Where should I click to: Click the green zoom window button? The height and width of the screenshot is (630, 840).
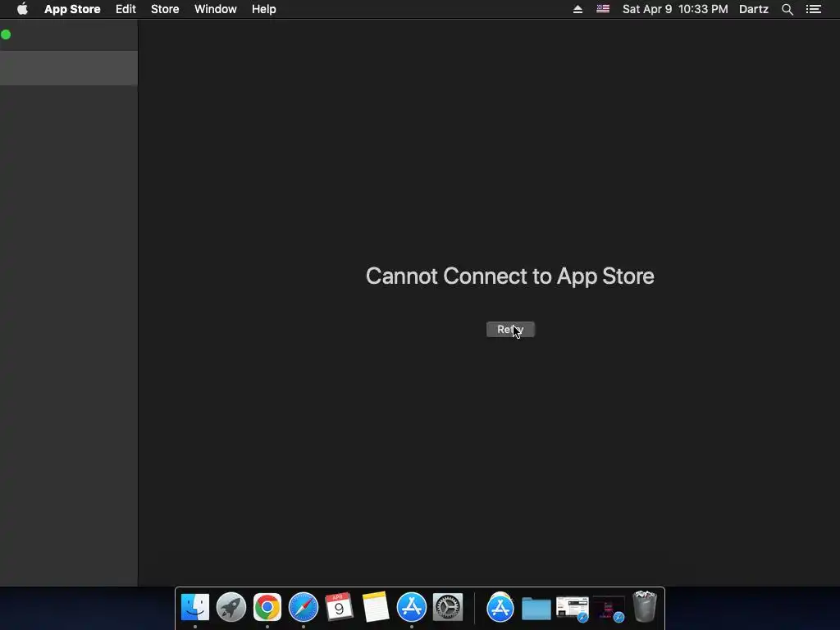6,34
